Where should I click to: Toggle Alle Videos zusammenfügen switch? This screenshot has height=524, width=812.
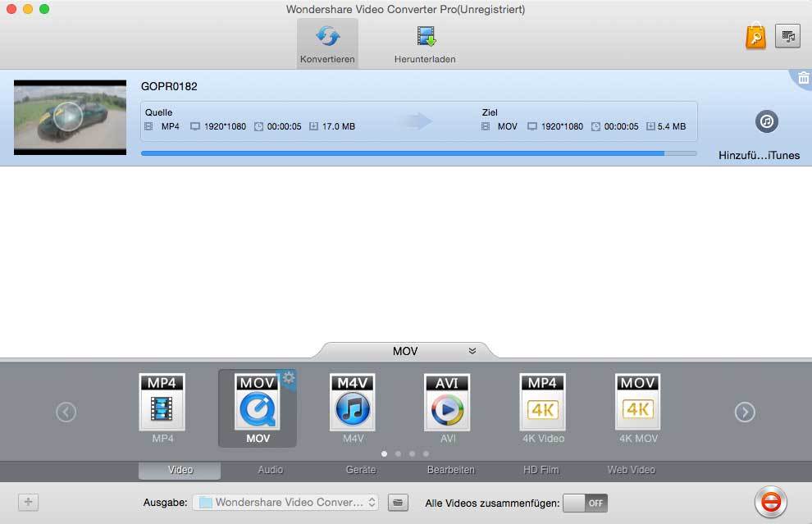[585, 503]
